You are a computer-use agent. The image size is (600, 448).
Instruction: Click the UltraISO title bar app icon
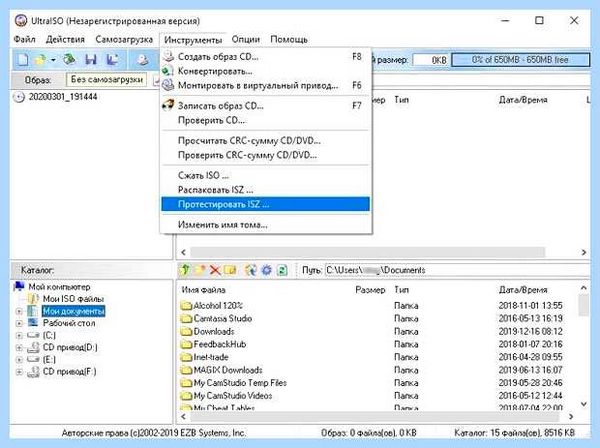click(21, 21)
